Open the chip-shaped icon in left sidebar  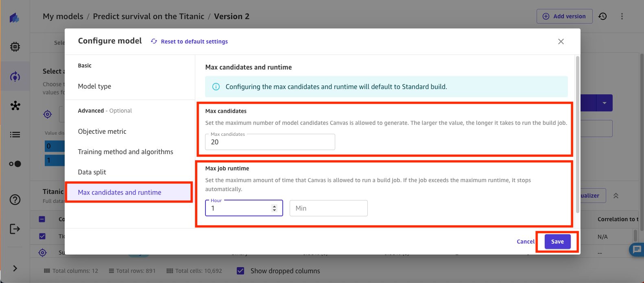15,47
